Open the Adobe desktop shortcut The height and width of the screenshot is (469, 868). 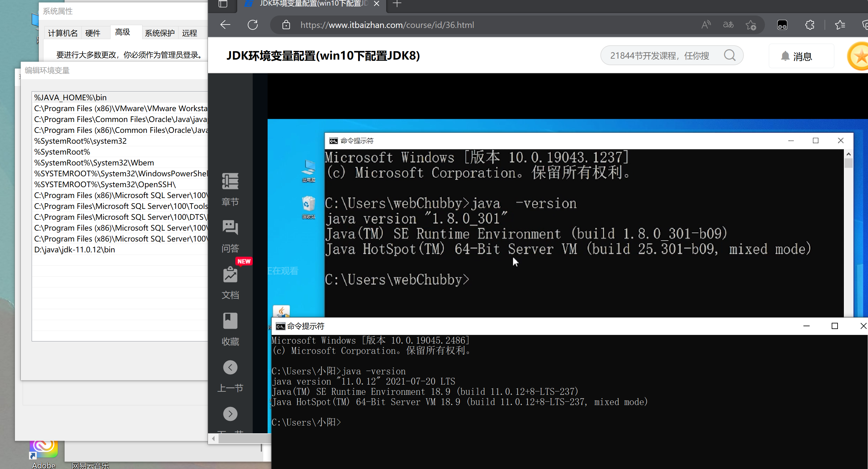pyautogui.click(x=43, y=454)
